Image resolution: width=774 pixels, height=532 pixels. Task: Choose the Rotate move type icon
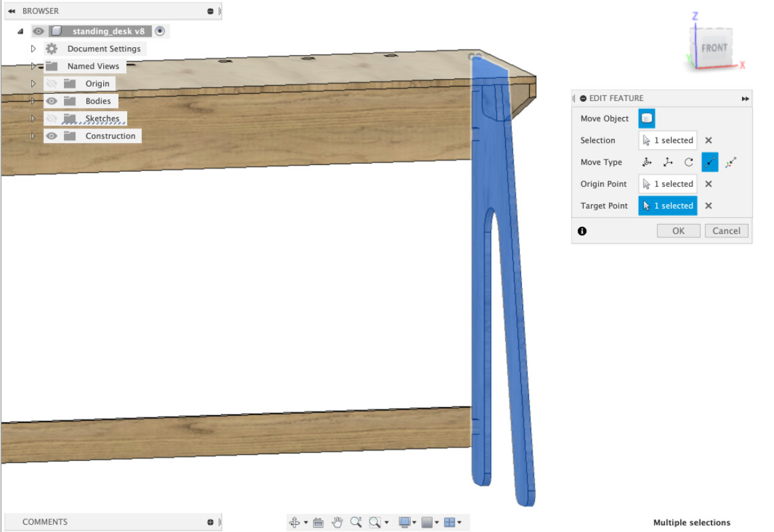pyautogui.click(x=689, y=162)
